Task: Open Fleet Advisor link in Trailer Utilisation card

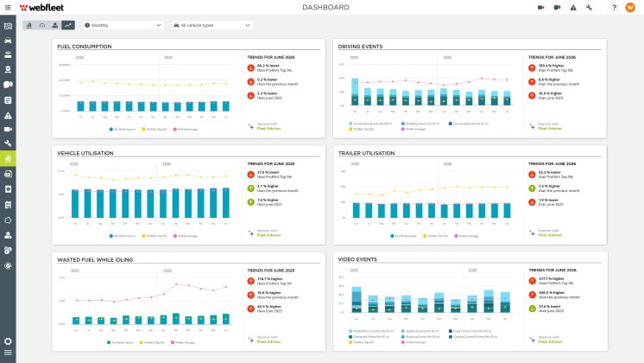Action: [x=550, y=235]
